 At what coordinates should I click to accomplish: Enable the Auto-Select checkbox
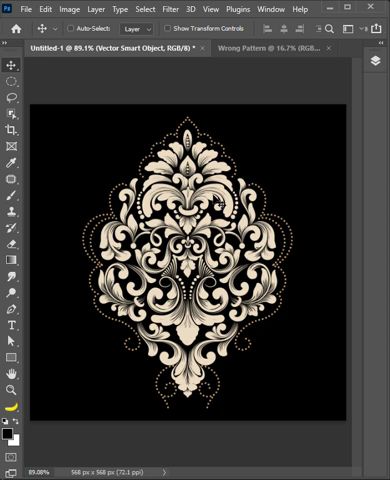[x=70, y=29]
